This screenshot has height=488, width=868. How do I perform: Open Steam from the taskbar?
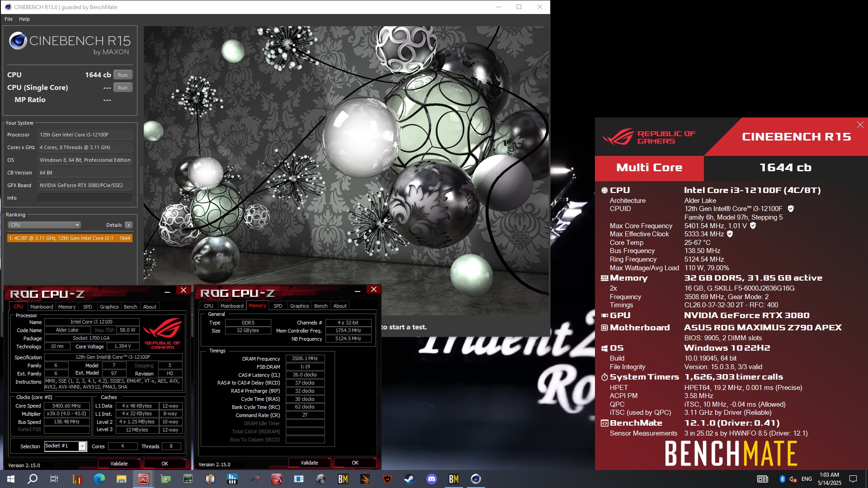pyautogui.click(x=409, y=479)
